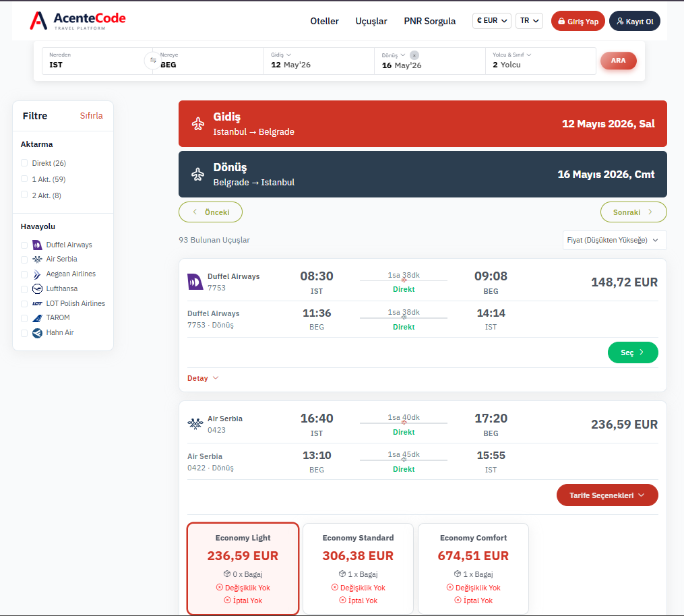The width and height of the screenshot is (684, 616).
Task: Click the Sıfırla filter reset link
Action: pyautogui.click(x=91, y=116)
